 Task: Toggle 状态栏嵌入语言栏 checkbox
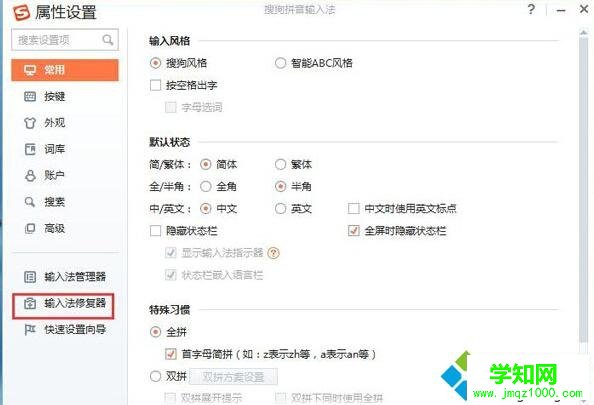171,275
